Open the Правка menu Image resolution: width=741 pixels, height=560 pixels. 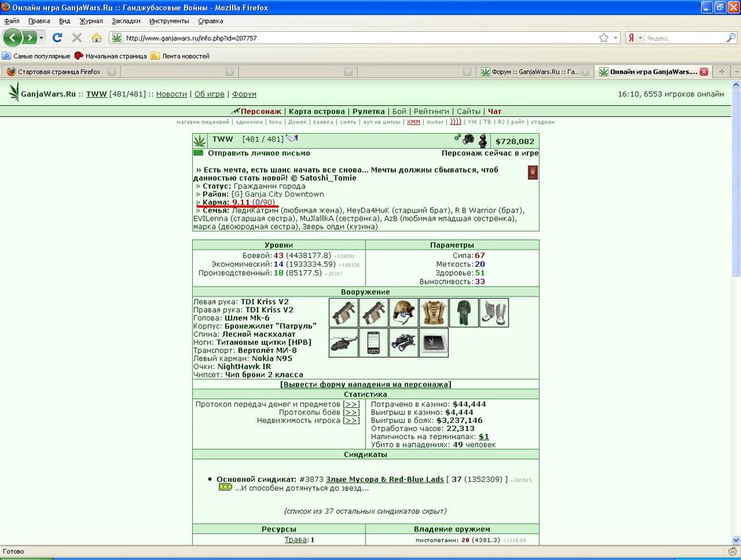click(x=39, y=21)
